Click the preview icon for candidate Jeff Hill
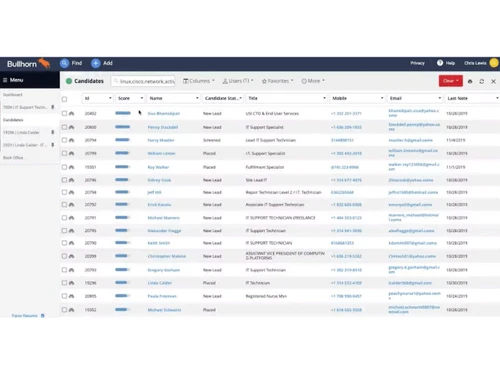Image resolution: width=500 pixels, height=375 pixels. pyautogui.click(x=71, y=193)
